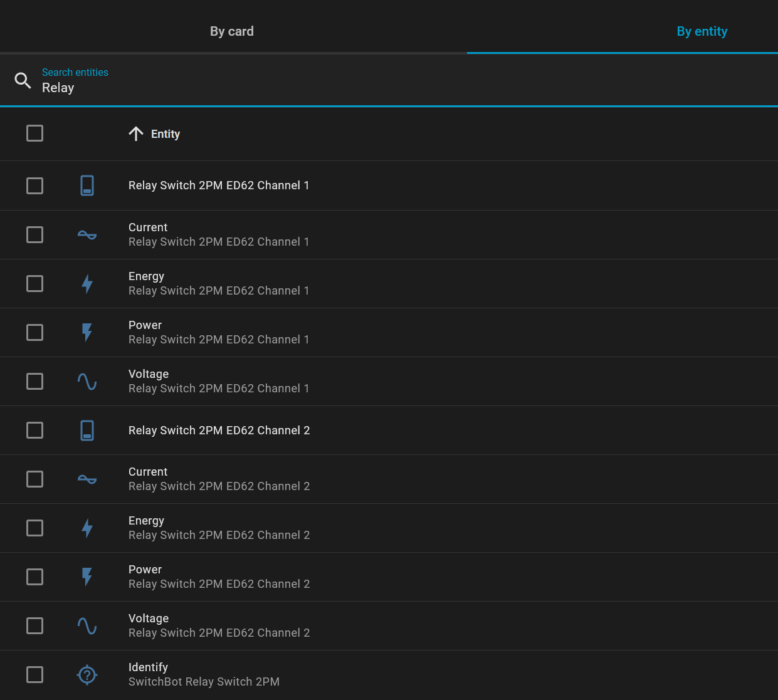The height and width of the screenshot is (700, 778).
Task: Tick the select-all checkbox in the header
Action: [x=35, y=133]
